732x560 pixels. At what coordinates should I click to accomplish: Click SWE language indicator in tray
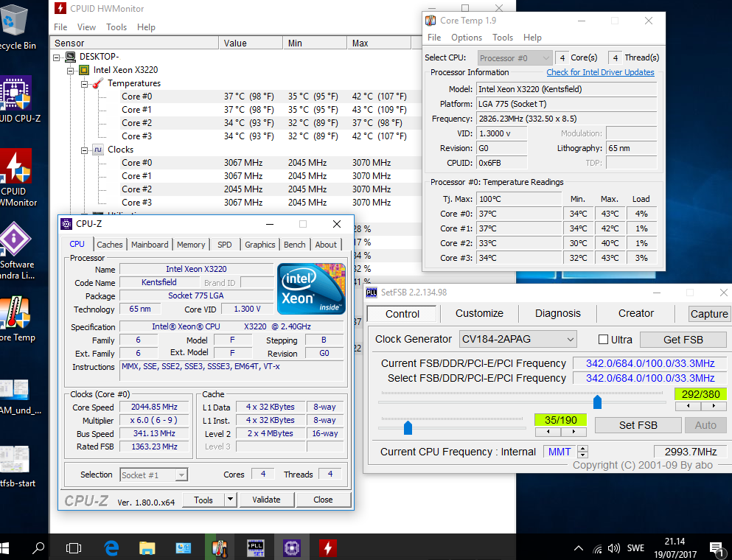pos(635,548)
